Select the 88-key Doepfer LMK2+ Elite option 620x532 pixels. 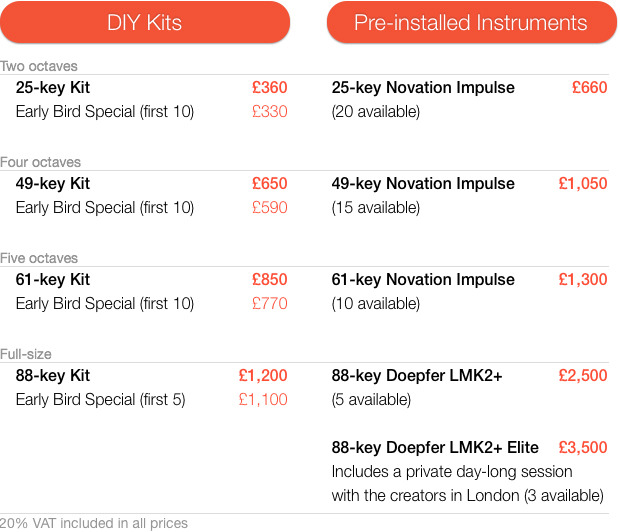pyautogui.click(x=435, y=448)
